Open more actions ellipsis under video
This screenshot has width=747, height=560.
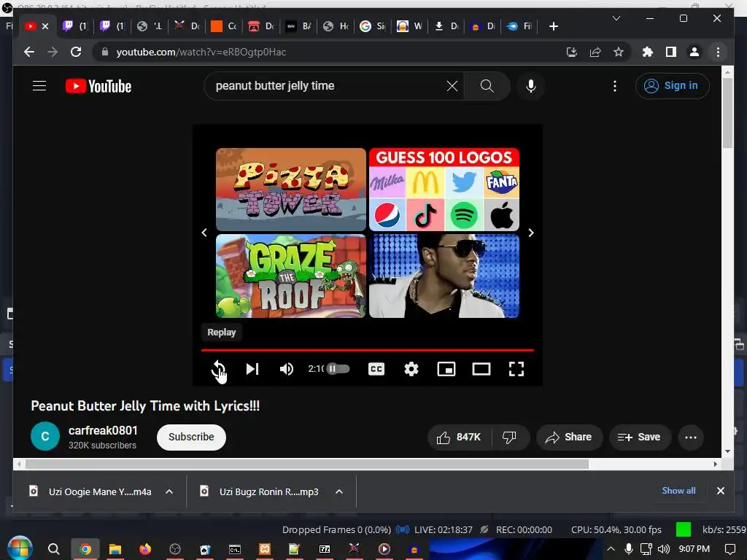coord(690,437)
